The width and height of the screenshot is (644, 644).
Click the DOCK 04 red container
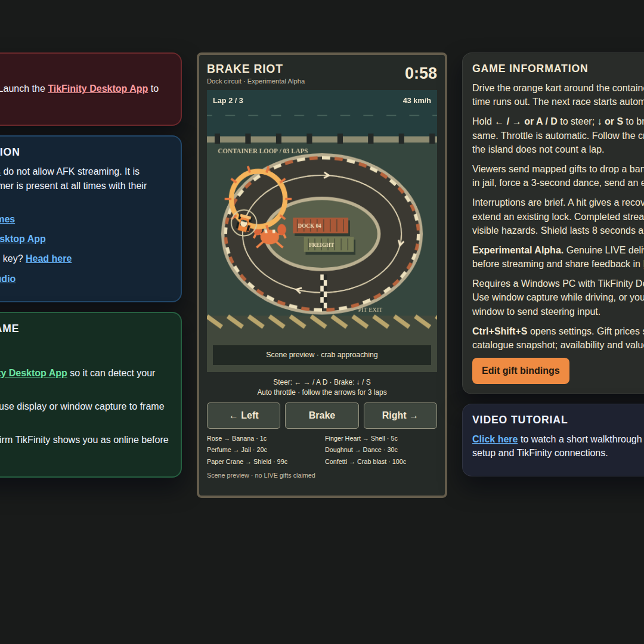pos(321,225)
